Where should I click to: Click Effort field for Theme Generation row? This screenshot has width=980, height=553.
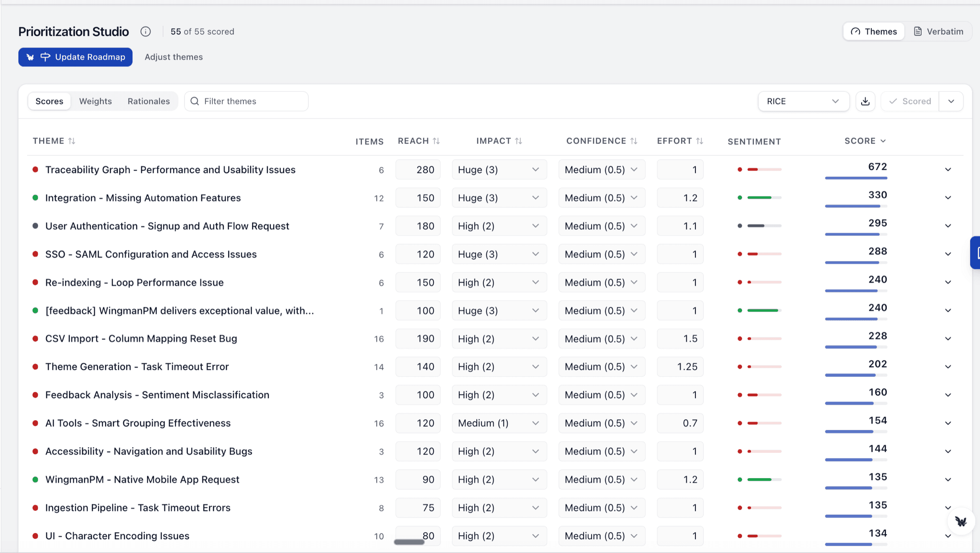[x=680, y=367]
